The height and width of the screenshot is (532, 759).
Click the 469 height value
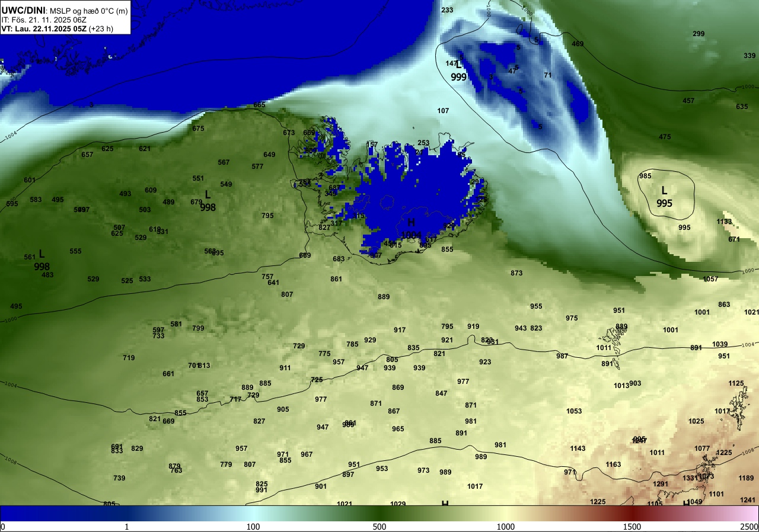578,44
